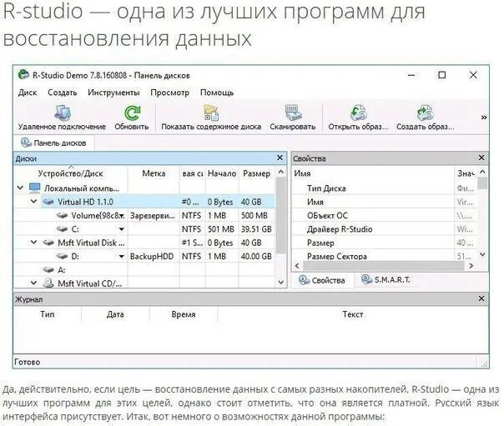Image resolution: width=504 pixels, height=426 pixels.
Task: Click the Дата column header in Журнал
Action: (115, 314)
